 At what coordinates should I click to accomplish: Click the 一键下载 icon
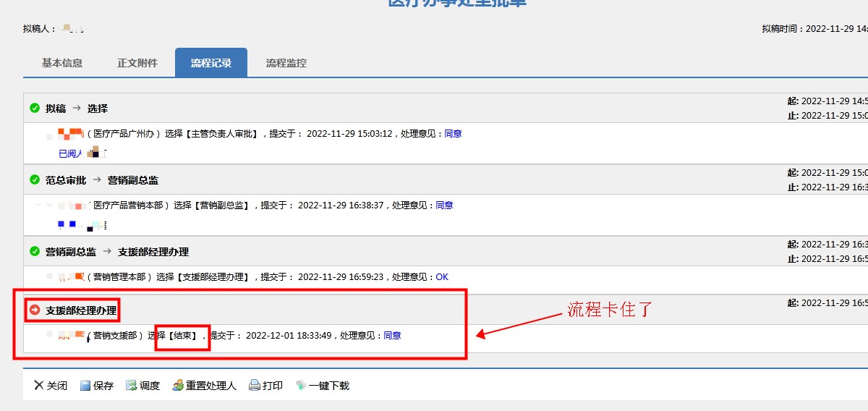[300, 386]
